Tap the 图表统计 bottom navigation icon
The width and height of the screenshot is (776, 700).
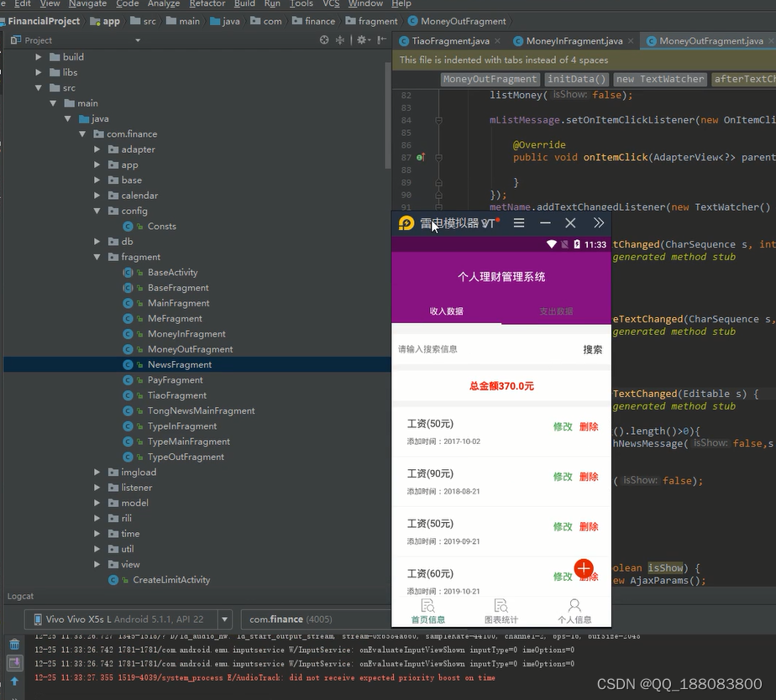point(501,611)
